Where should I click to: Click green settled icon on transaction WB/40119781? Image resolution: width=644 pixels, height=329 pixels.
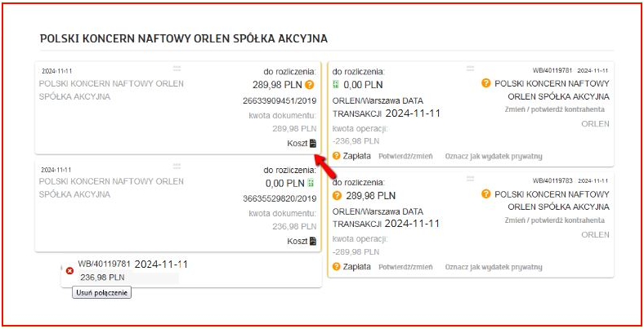(336, 85)
